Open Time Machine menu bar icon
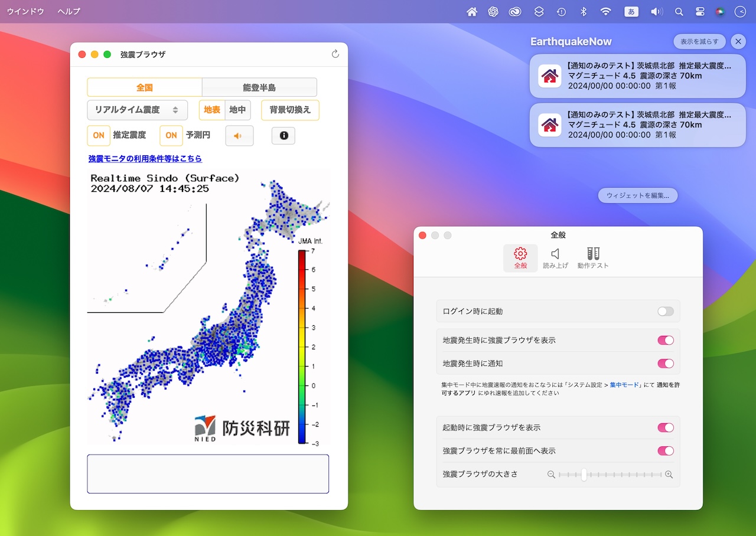Viewport: 756px width, 536px height. pos(561,12)
